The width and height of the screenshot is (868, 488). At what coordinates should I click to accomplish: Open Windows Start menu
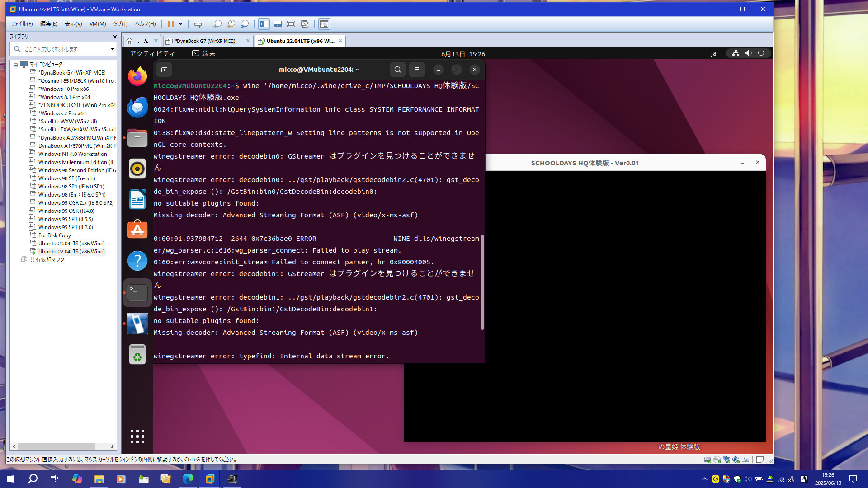pos(11,479)
